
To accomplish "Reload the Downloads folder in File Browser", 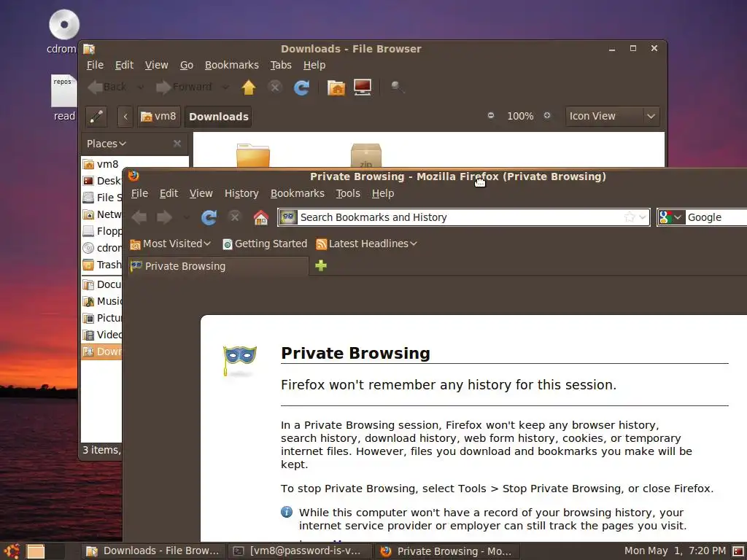I will pyautogui.click(x=301, y=87).
